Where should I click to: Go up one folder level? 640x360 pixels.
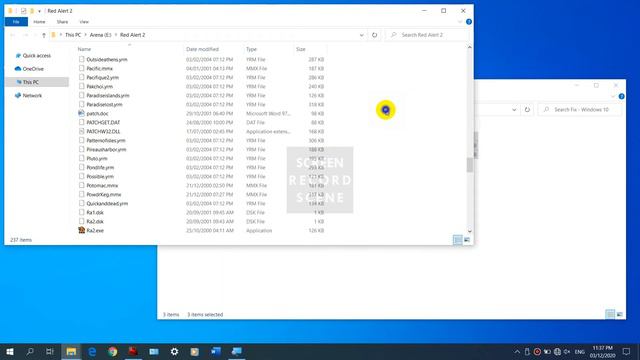click(x=44, y=35)
